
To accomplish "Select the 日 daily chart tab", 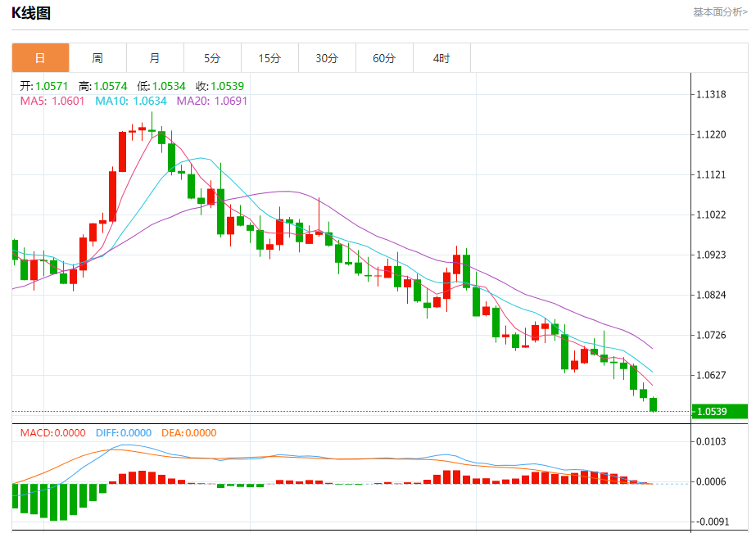I will click(x=40, y=58).
